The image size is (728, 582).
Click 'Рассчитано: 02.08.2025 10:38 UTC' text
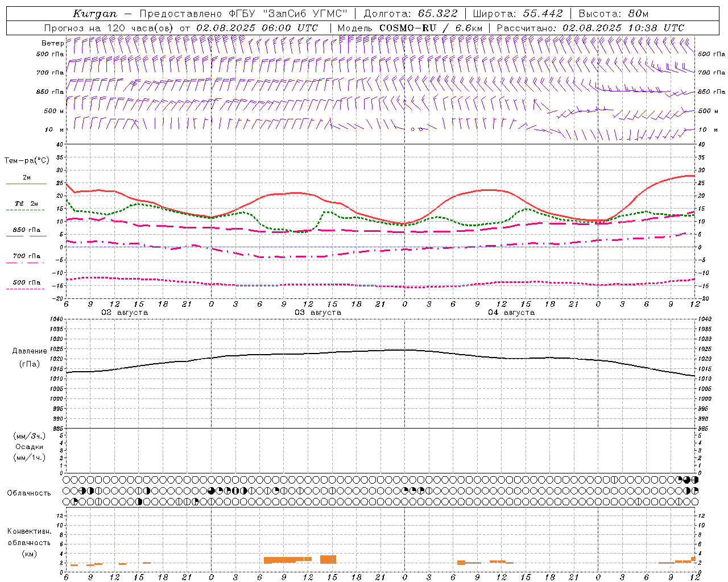coord(590,28)
